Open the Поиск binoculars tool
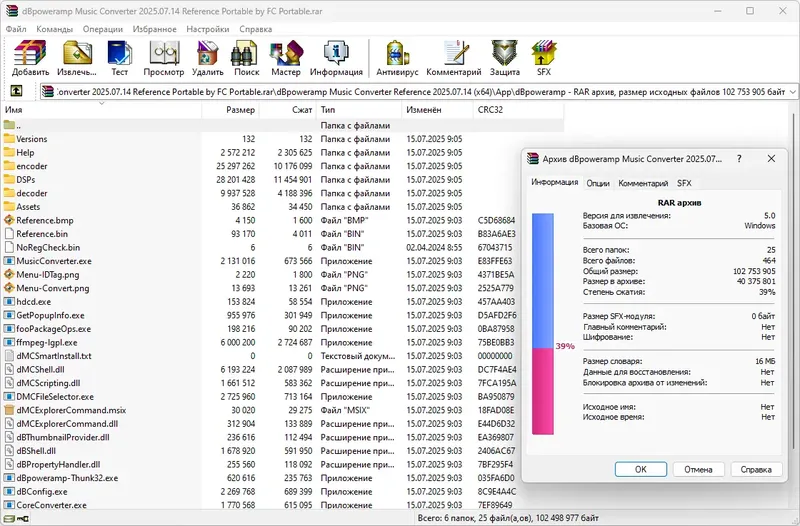This screenshot has height=526, width=800. (x=244, y=53)
